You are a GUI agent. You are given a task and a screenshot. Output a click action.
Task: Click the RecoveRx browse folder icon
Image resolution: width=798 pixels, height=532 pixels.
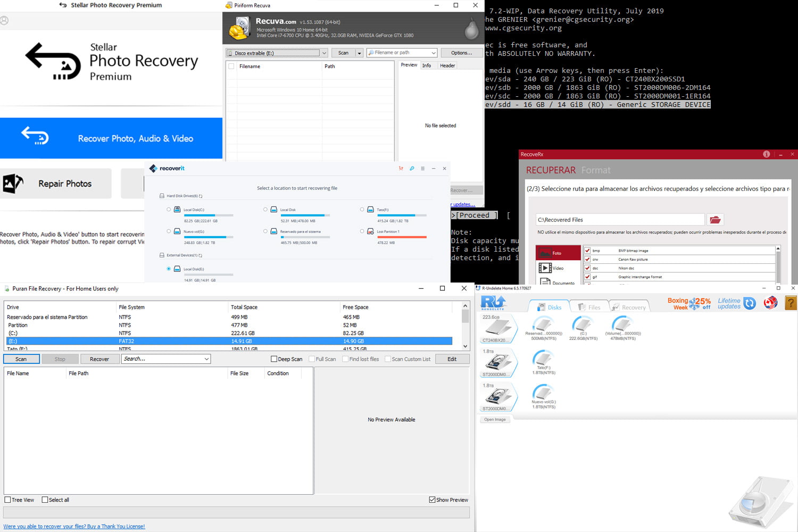pyautogui.click(x=715, y=220)
